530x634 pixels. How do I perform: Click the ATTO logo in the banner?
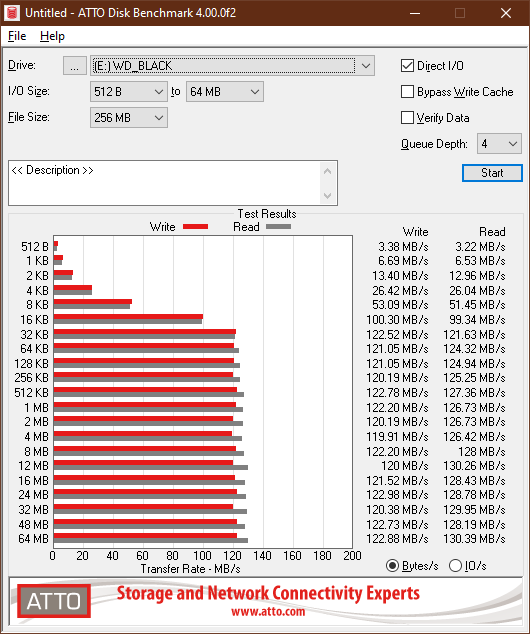[x=54, y=601]
